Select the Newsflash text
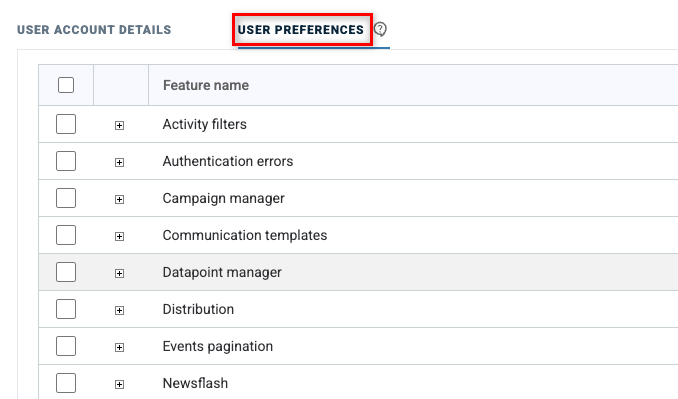678x399 pixels. [195, 383]
